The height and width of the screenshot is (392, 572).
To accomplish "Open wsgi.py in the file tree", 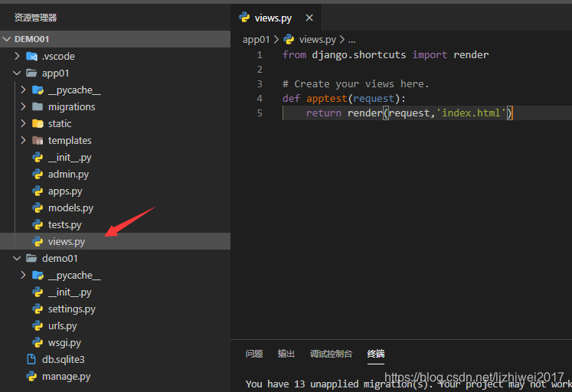I will tap(64, 342).
